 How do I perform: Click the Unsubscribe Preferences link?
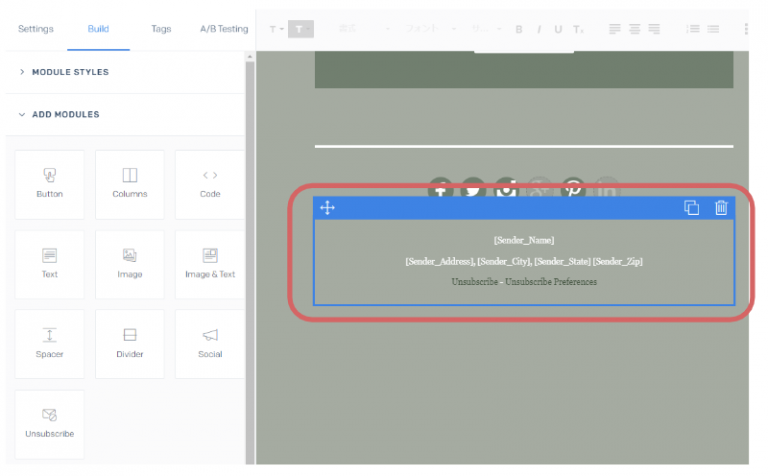pos(551,282)
